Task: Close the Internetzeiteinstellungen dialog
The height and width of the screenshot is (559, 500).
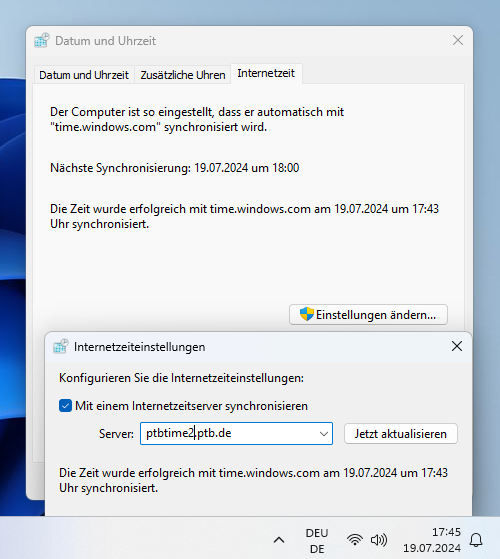Action: (x=457, y=346)
